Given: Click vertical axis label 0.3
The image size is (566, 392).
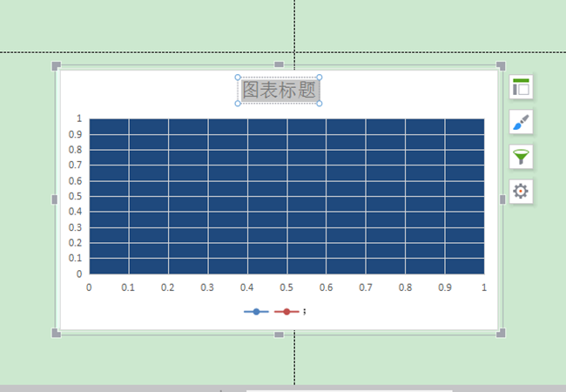Looking at the screenshot, I should 75,227.
